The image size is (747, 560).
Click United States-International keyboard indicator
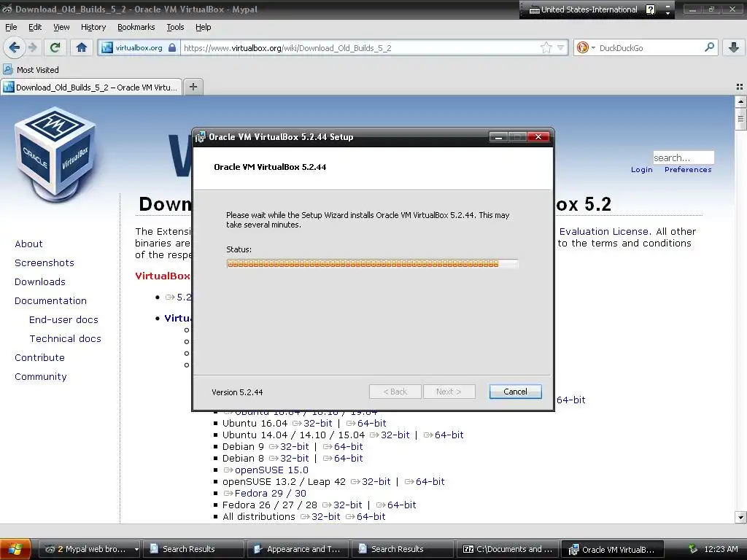584,9
